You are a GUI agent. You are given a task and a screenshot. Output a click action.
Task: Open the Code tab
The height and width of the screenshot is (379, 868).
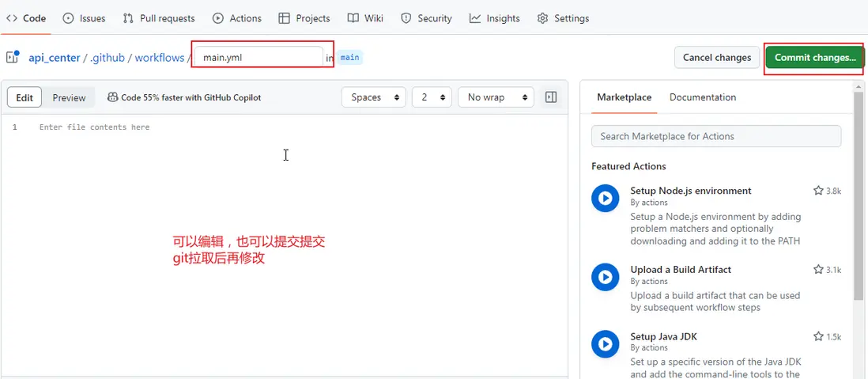25,18
